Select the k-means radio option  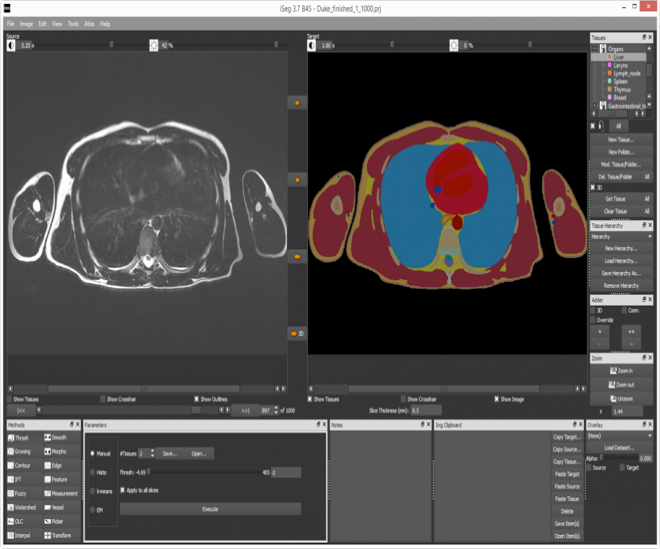[x=94, y=491]
